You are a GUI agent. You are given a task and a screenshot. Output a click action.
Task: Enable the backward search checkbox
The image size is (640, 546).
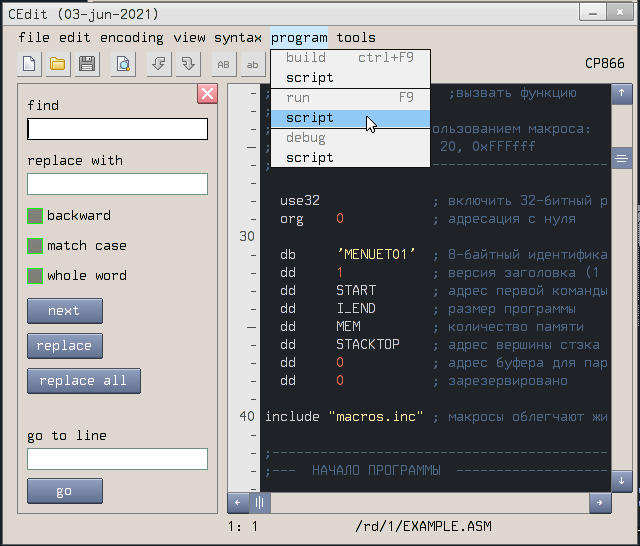[35, 216]
